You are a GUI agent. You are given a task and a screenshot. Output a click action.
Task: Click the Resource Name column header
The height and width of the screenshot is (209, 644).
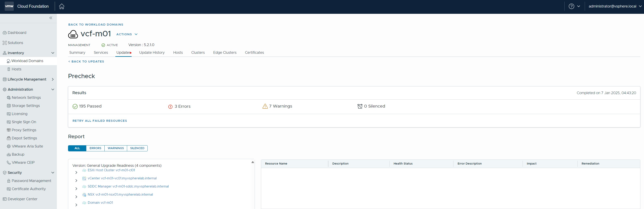276,164
